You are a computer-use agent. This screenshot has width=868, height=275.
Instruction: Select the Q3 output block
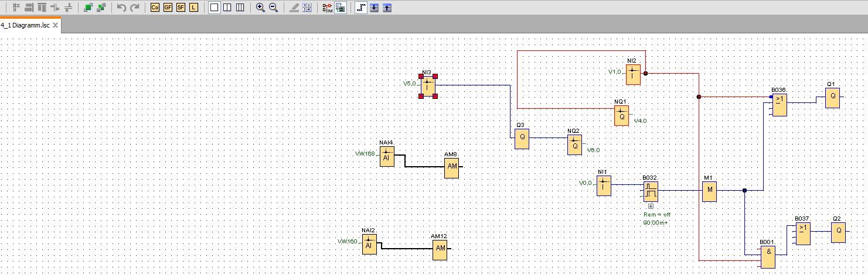[522, 139]
